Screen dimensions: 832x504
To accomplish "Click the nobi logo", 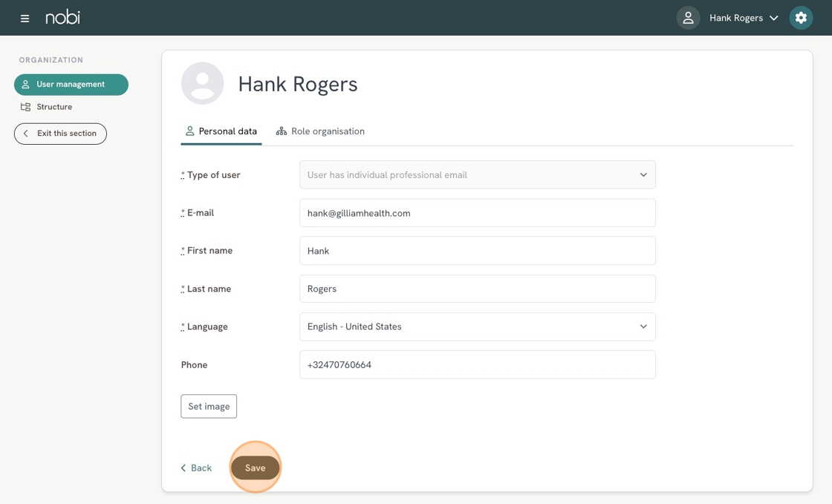I will (62, 17).
